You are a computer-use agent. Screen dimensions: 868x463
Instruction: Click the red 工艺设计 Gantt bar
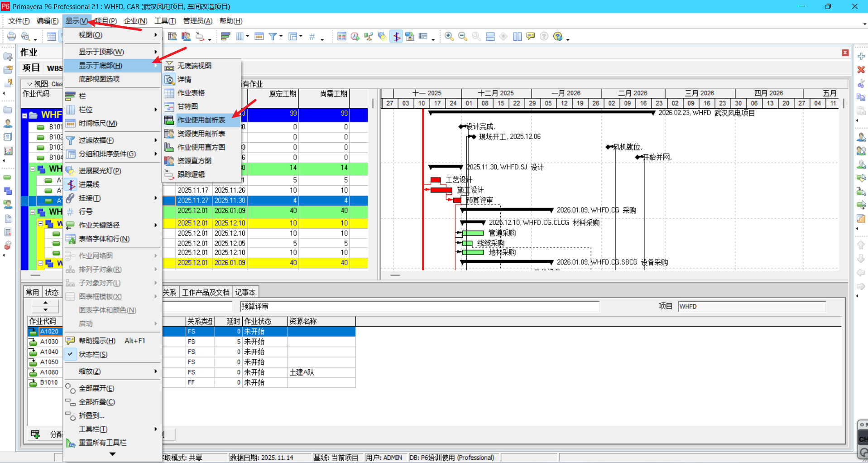(436, 180)
